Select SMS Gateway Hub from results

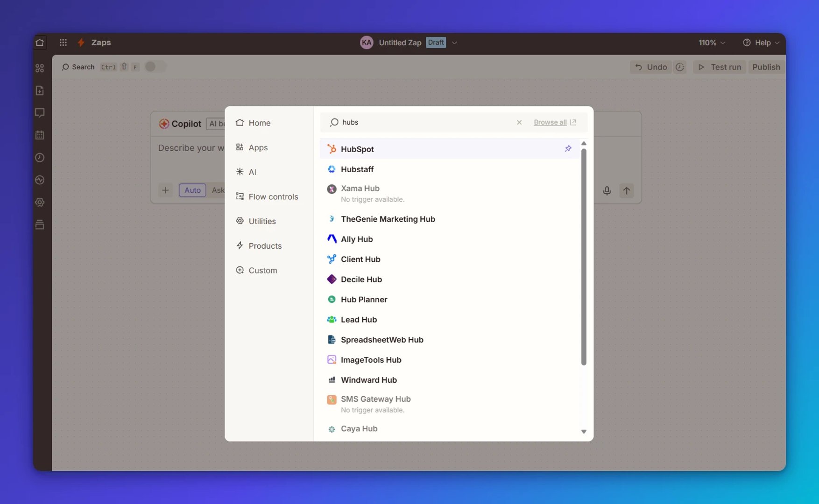pyautogui.click(x=450, y=404)
